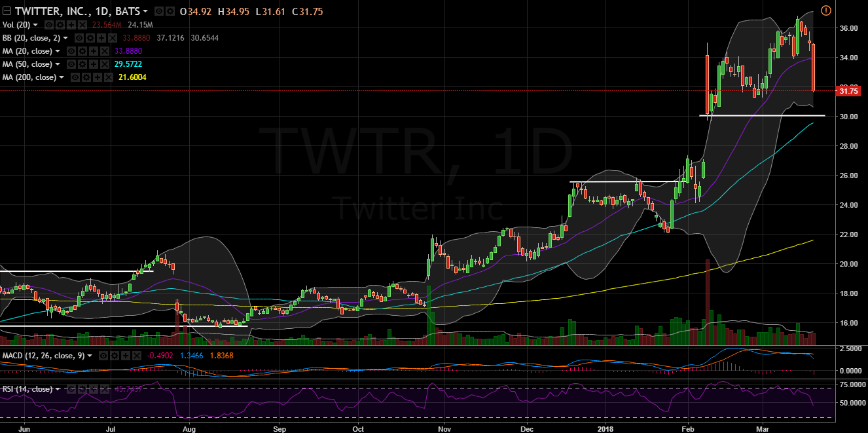The image size is (868, 433).
Task: Toggle the MA (50, close) eye icon
Action: point(70,64)
